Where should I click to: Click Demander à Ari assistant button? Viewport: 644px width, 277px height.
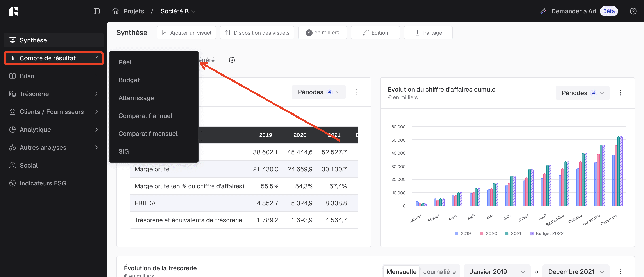click(574, 11)
